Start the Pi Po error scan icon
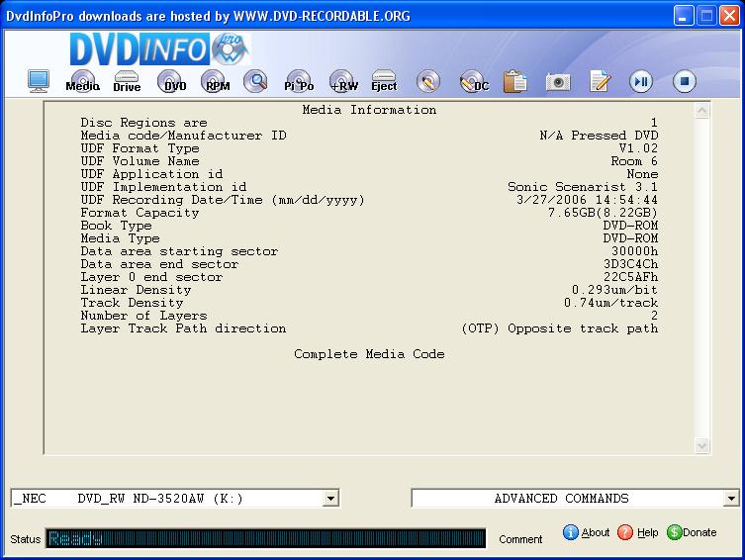This screenshot has height=560, width=745. tap(299, 81)
